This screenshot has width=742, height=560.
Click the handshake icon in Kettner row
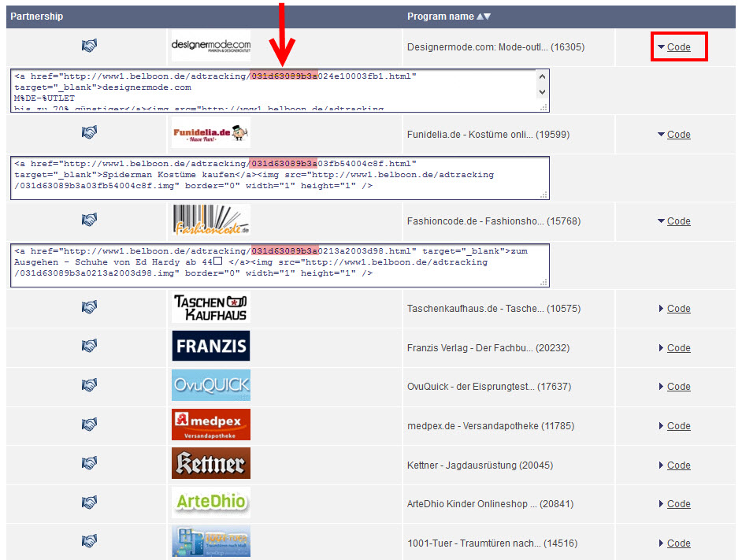(89, 462)
